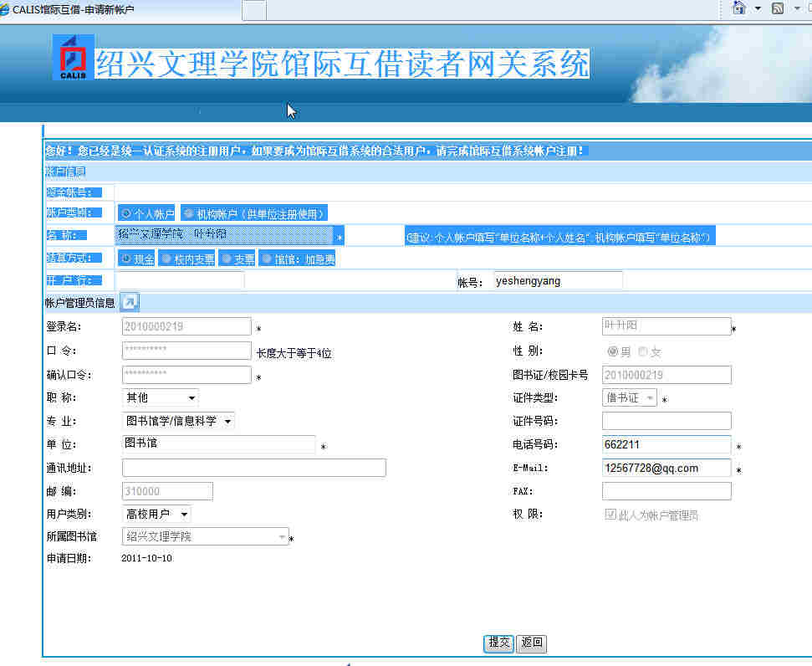The height and width of the screenshot is (666, 812).
Task: Tick the 此人为帐户管理员 checkbox
Action: pyautogui.click(x=610, y=515)
